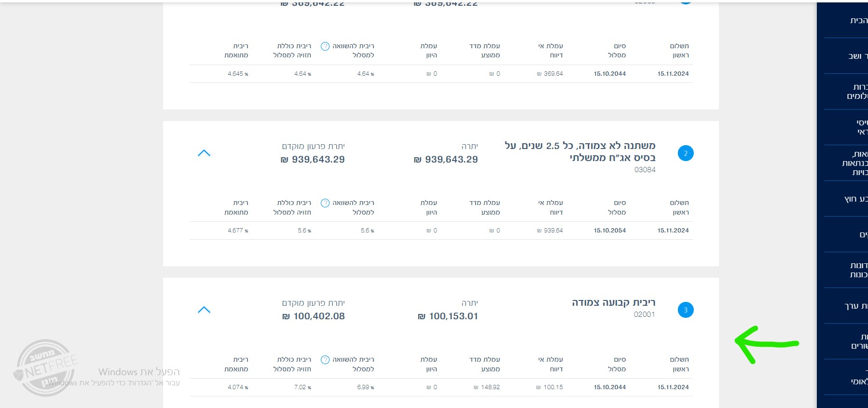Image resolution: width=868 pixels, height=408 pixels.
Task: Click the משתנה לא צמודה track title
Action: (580, 151)
